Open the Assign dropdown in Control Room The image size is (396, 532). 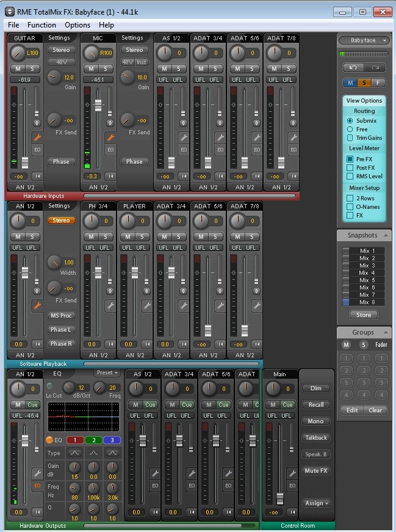[316, 503]
